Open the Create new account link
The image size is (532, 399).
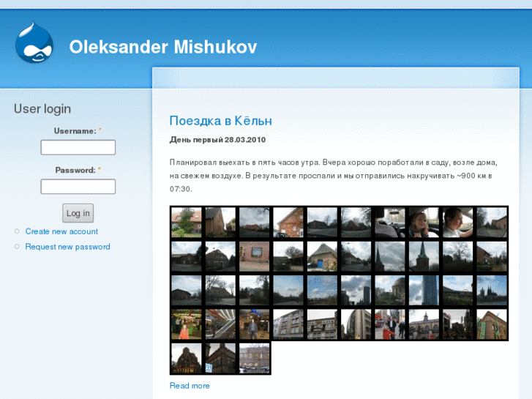(x=61, y=231)
